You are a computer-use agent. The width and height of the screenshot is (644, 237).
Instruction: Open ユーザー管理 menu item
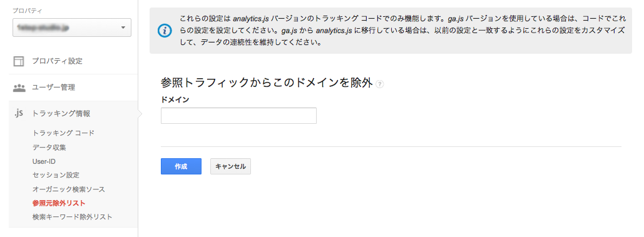(x=53, y=88)
